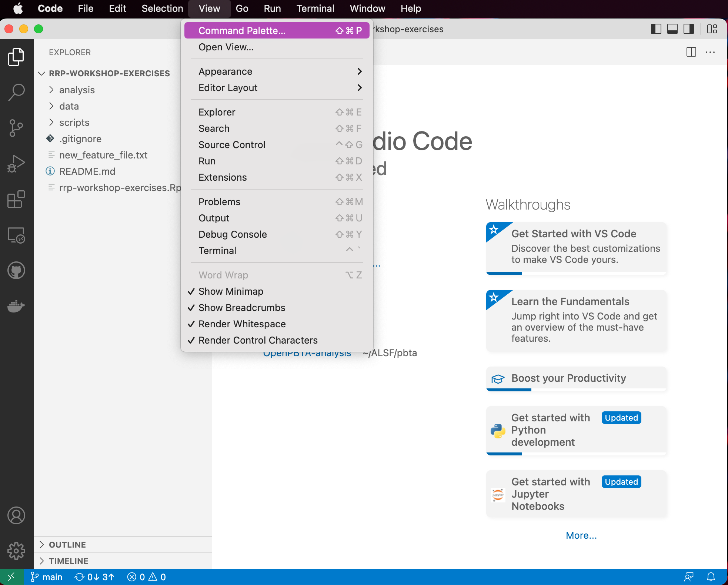Click the split editor right icon
The width and height of the screenshot is (728, 585).
click(691, 52)
